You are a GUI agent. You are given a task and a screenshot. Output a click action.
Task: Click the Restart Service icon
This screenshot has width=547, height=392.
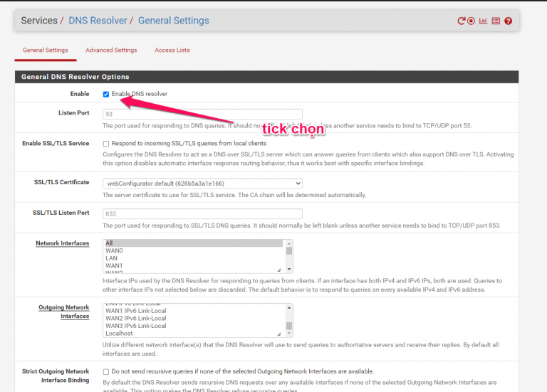point(461,21)
